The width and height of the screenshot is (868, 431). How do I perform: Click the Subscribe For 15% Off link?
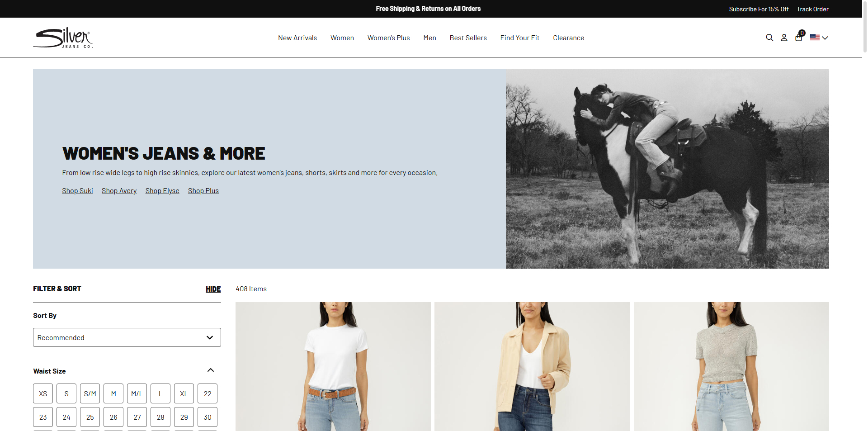tap(758, 9)
